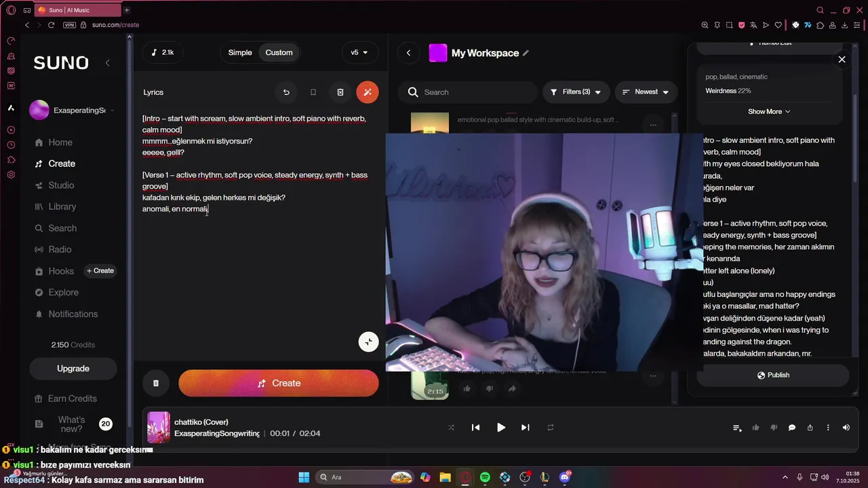Clear lyrics with the trash icon
This screenshot has width=868, height=488.
tap(340, 92)
